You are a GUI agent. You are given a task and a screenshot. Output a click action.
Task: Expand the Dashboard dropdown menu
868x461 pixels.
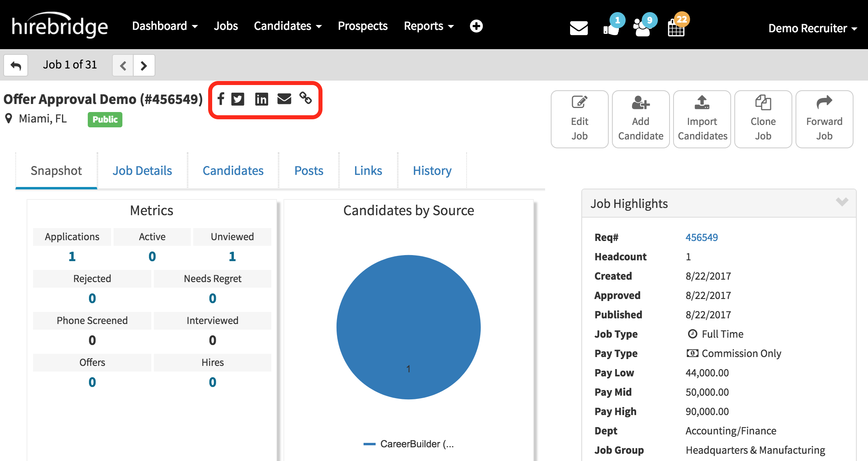pyautogui.click(x=165, y=26)
